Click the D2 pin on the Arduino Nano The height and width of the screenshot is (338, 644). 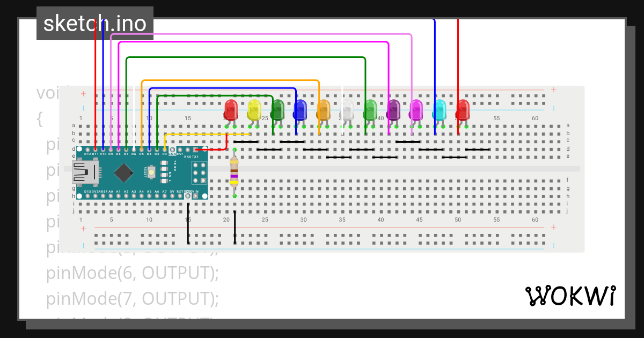pyautogui.click(x=165, y=150)
